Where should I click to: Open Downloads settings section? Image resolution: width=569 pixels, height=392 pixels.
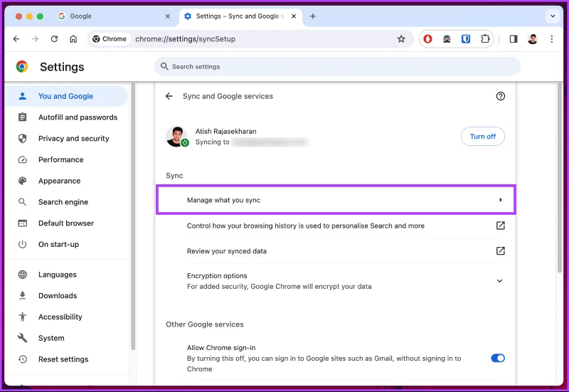coord(66,296)
